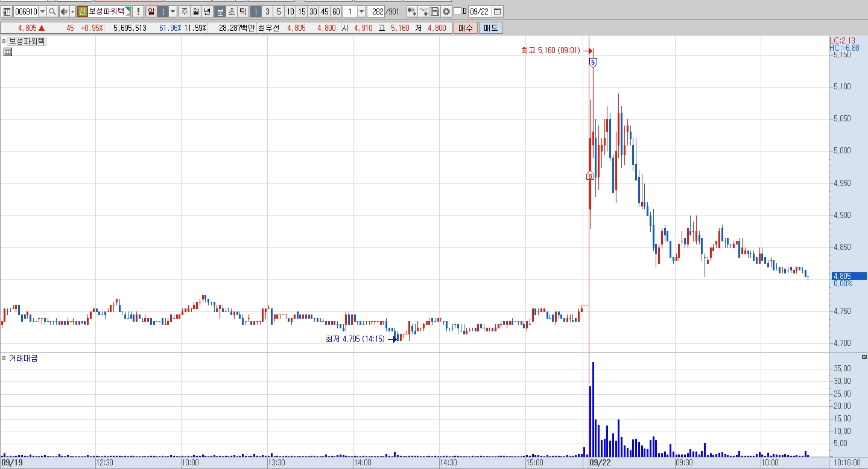The image size is (868, 469).
Task: Click the stock code 006910 input field
Action: 26,11
